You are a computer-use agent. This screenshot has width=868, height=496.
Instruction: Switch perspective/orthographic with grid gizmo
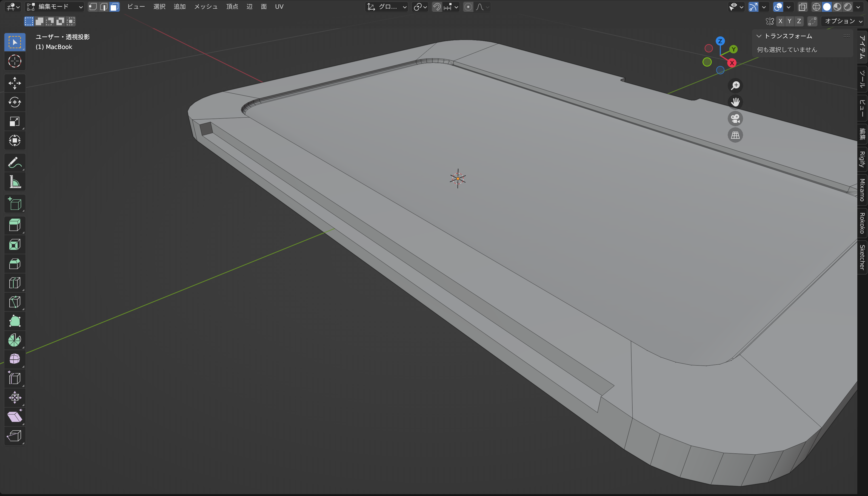point(735,135)
